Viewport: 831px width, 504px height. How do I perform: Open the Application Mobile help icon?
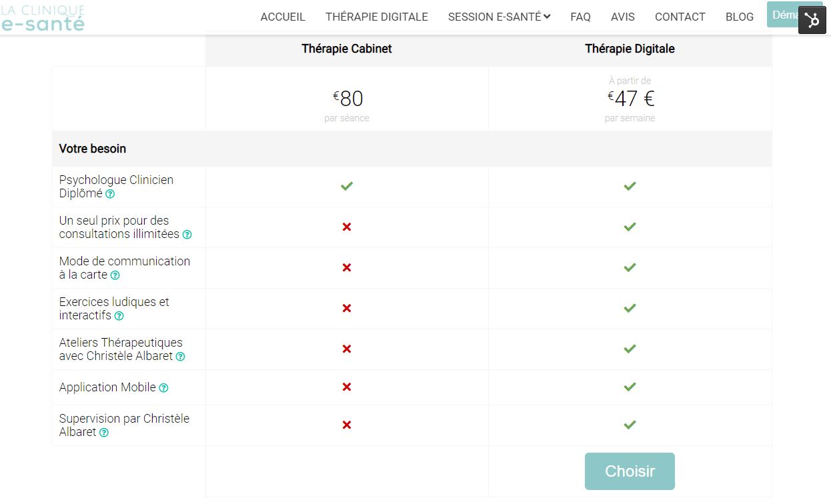pyautogui.click(x=164, y=388)
